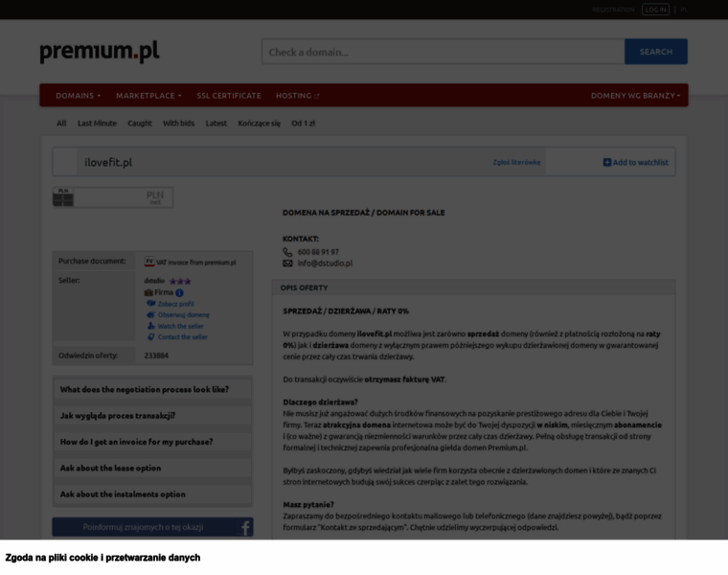Click the info@dstudio.pl email text
The height and width of the screenshot is (575, 728).
325,264
